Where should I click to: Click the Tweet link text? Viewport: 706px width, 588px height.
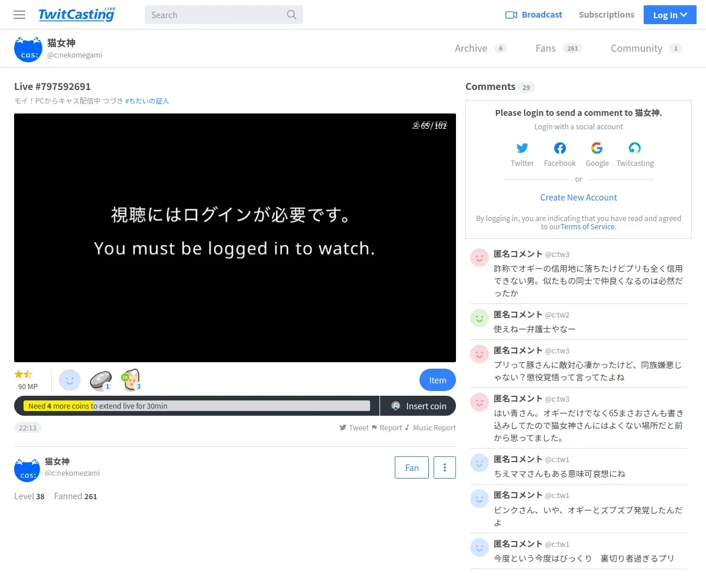pyautogui.click(x=359, y=427)
